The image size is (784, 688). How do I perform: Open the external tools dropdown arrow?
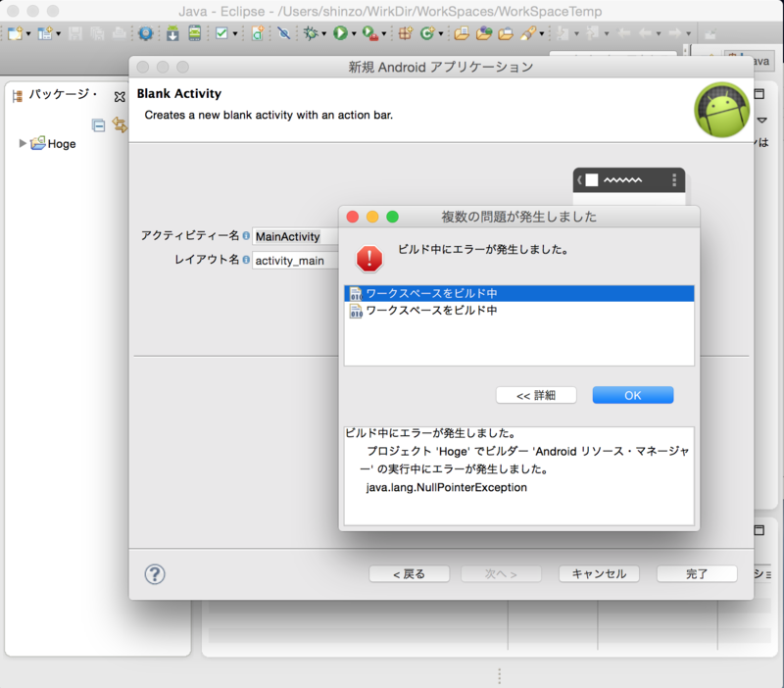tap(384, 34)
